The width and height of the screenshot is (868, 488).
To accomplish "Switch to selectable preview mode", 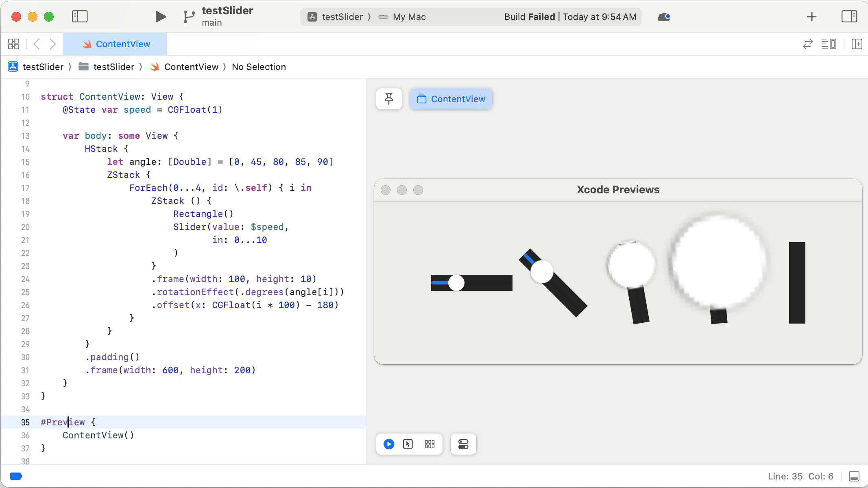I will (x=408, y=444).
